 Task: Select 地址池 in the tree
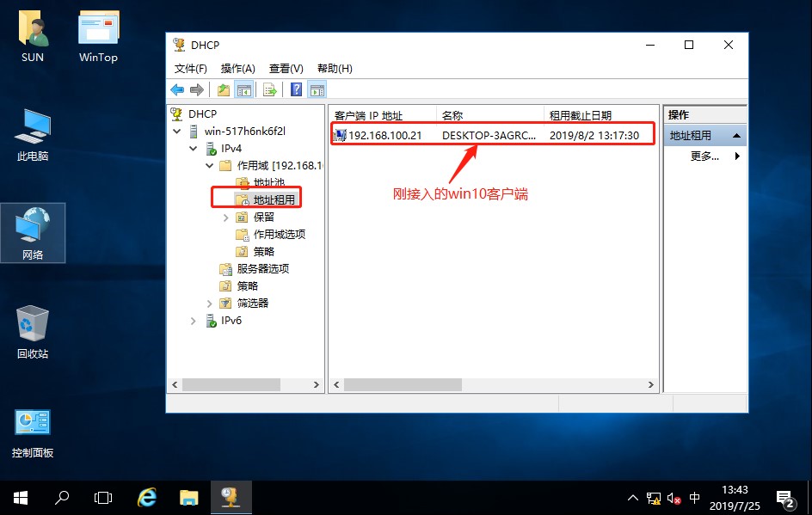pyautogui.click(x=268, y=182)
